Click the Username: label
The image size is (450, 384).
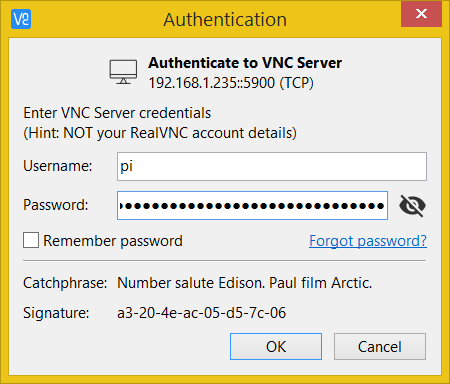coord(58,166)
